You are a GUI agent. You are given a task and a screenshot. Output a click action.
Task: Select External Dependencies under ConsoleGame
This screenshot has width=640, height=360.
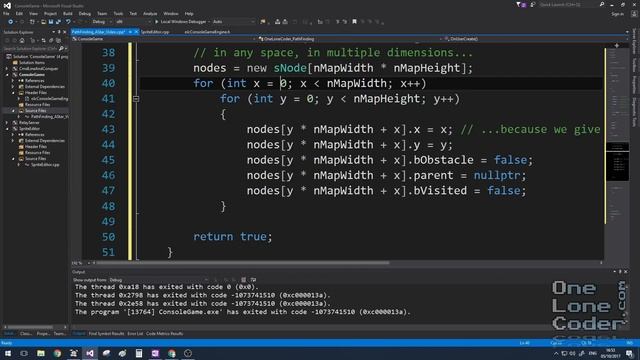45,87
